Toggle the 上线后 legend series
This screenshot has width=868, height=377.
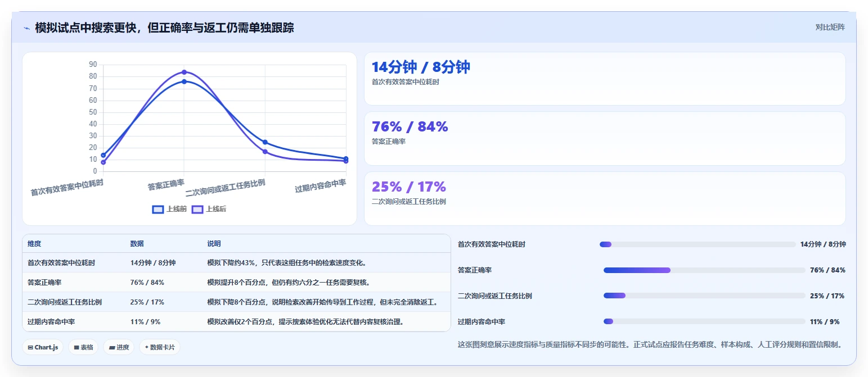(209, 209)
